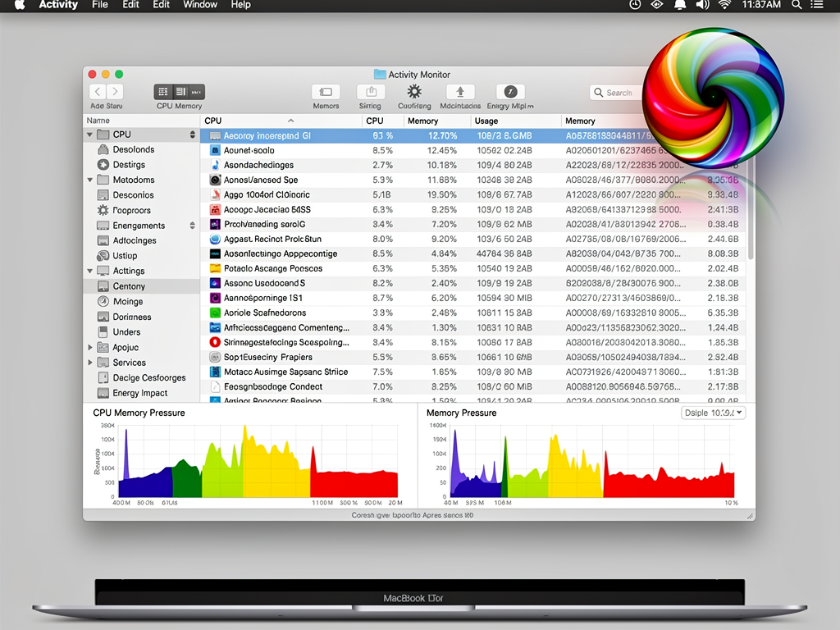Click the Potaolo Ascange Ponsces process icon
This screenshot has width=840, height=630.
[x=215, y=268]
